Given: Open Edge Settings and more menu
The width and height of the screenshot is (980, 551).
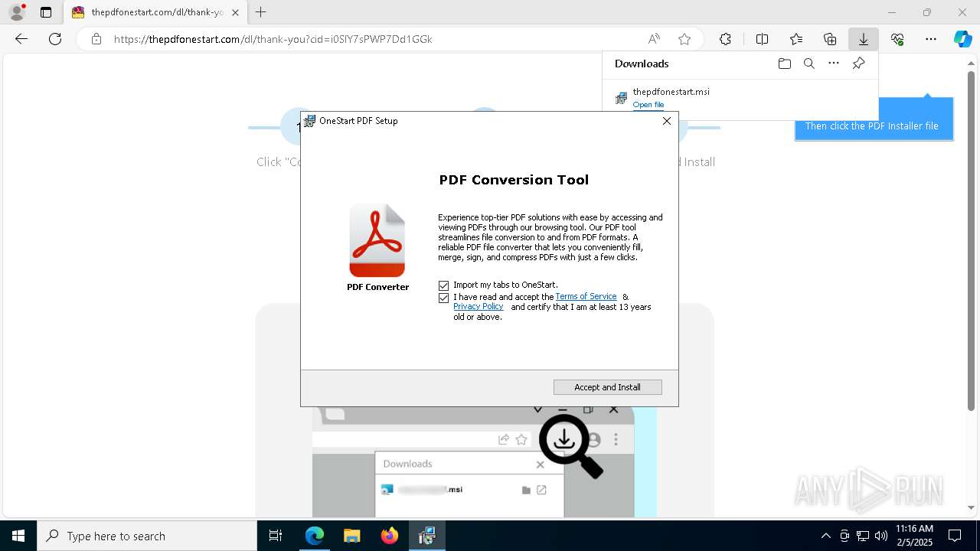Looking at the screenshot, I should click(931, 39).
